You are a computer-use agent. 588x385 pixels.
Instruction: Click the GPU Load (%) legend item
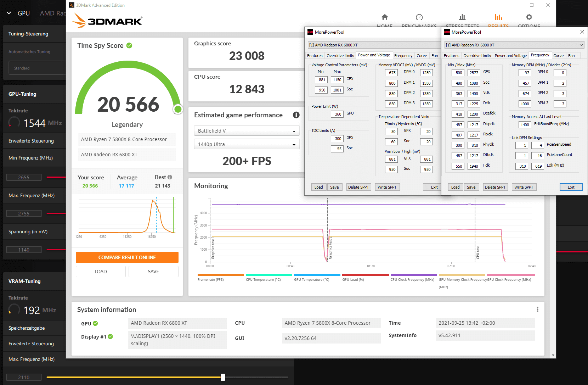365,278
